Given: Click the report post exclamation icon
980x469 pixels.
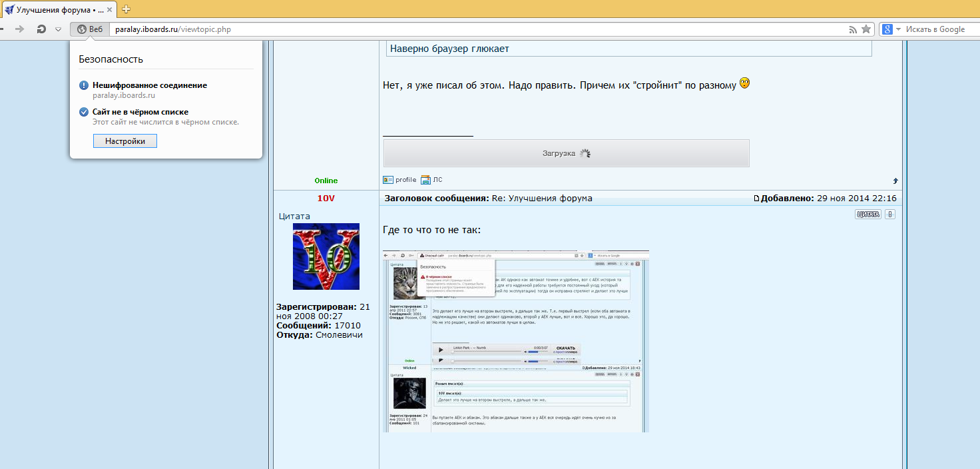Looking at the screenshot, I should click(890, 215).
